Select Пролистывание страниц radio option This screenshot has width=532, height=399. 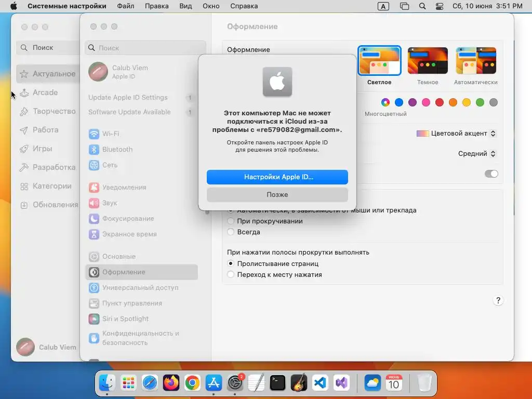click(x=231, y=263)
